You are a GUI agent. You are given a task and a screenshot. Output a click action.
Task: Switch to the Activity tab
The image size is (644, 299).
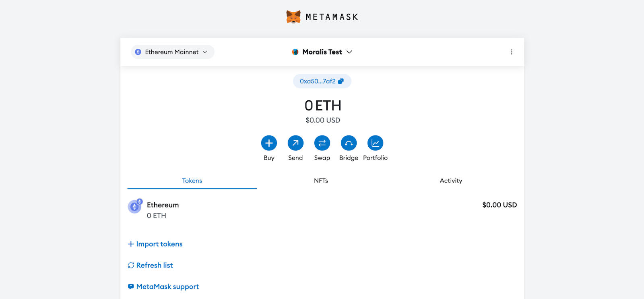pos(451,181)
